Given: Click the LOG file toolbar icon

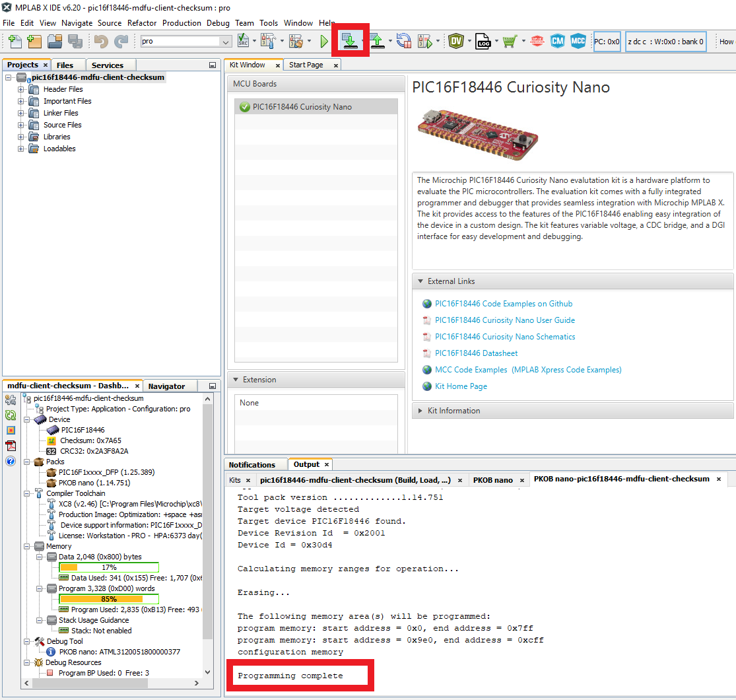Looking at the screenshot, I should pos(483,42).
